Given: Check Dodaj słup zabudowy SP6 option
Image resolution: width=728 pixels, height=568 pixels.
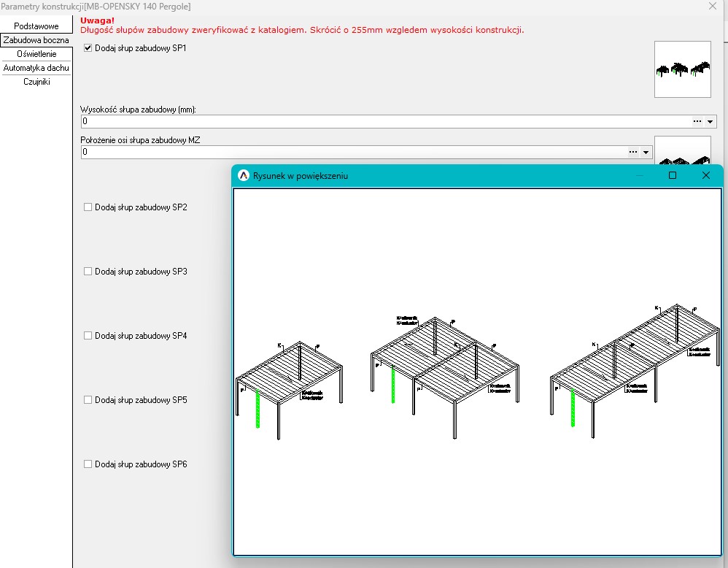Looking at the screenshot, I should pyautogui.click(x=88, y=464).
